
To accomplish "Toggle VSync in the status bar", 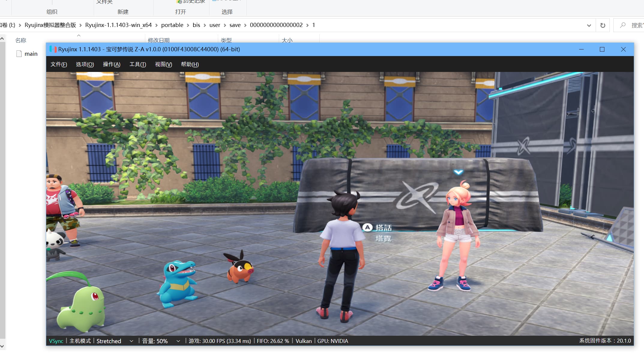I will [56, 341].
